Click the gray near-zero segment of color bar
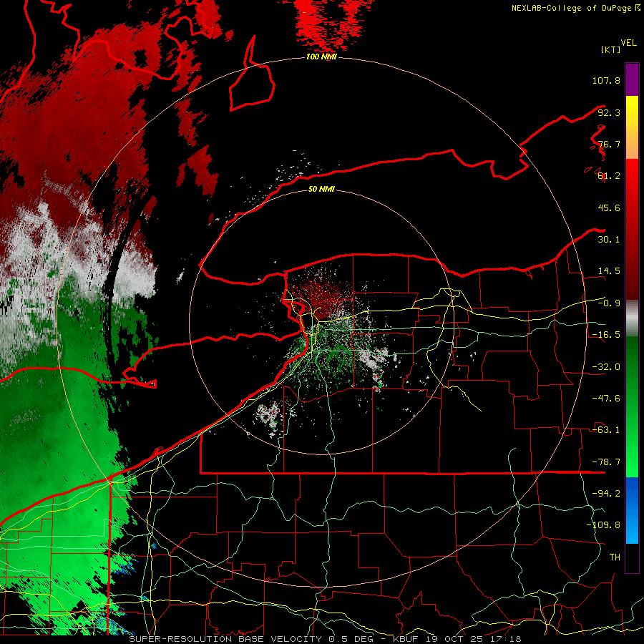The width and height of the screenshot is (644, 644). (632, 318)
